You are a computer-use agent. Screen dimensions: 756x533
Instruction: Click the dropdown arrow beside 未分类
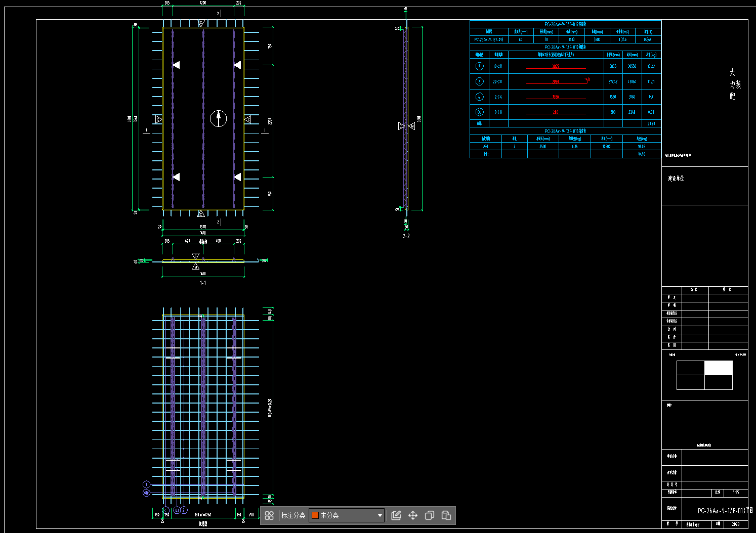click(380, 515)
